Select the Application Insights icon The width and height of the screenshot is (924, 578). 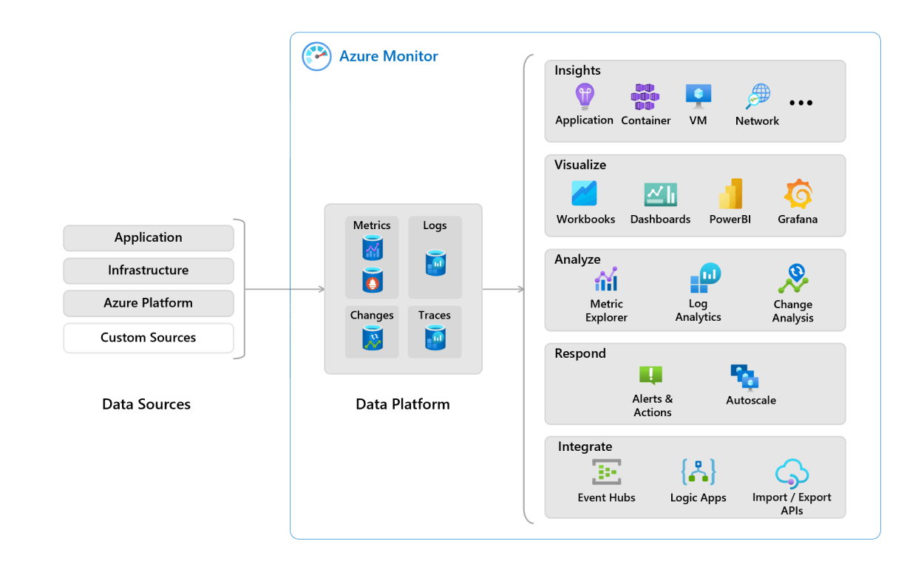pyautogui.click(x=584, y=97)
